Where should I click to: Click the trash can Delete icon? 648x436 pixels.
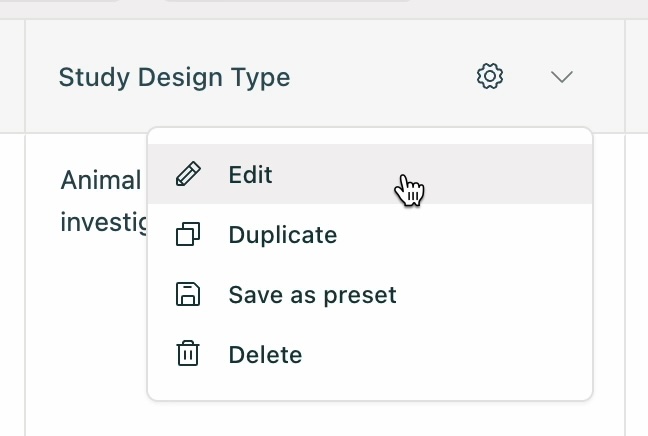tap(188, 353)
